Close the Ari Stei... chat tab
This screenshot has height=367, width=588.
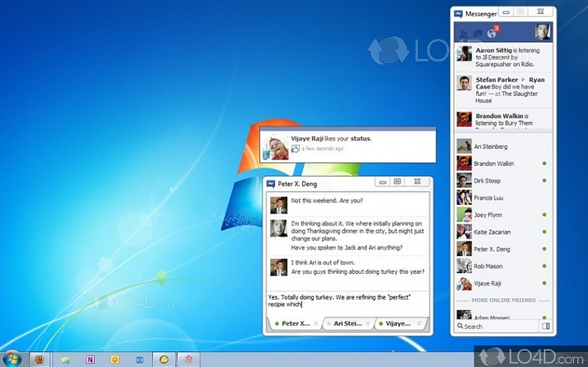coord(369,324)
